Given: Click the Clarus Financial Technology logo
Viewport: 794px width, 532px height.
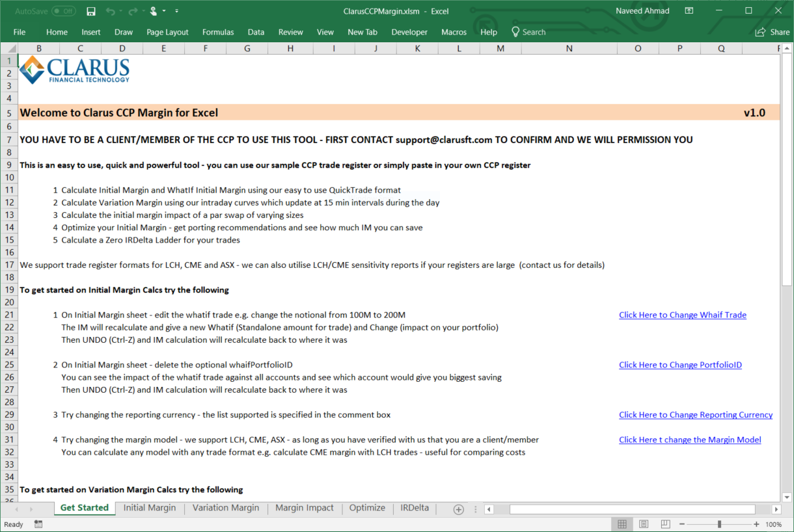Looking at the screenshot, I should (74, 70).
